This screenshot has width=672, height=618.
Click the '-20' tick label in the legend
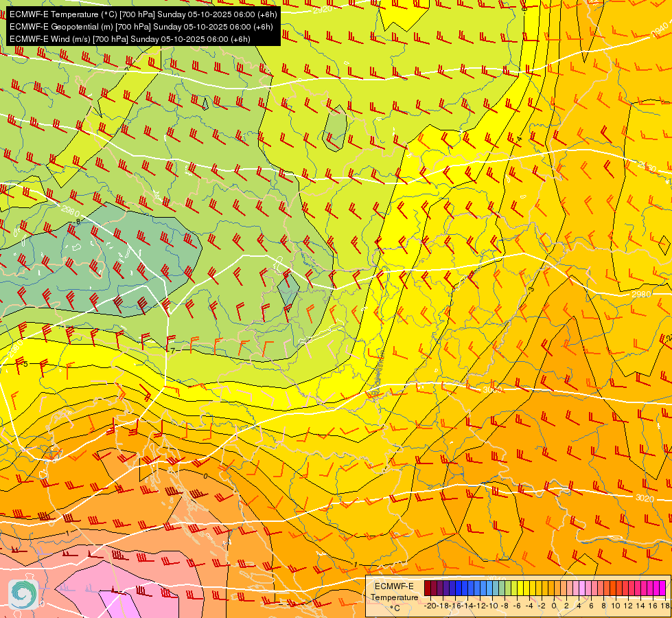coord(430,606)
